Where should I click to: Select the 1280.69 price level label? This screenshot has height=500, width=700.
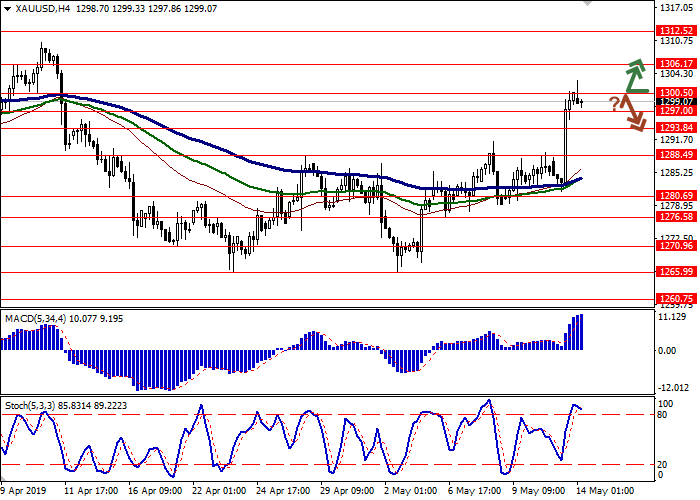677,196
